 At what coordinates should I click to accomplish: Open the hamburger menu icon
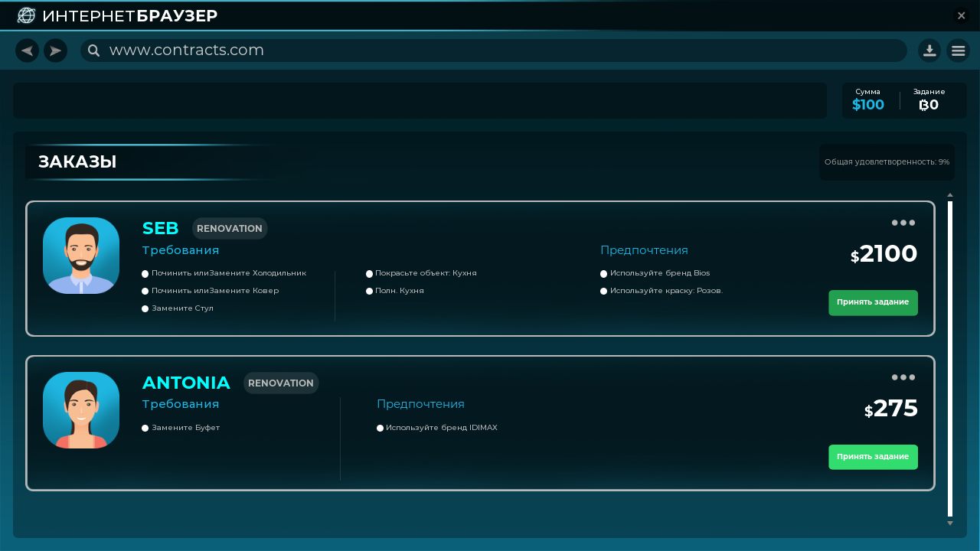(x=958, y=51)
